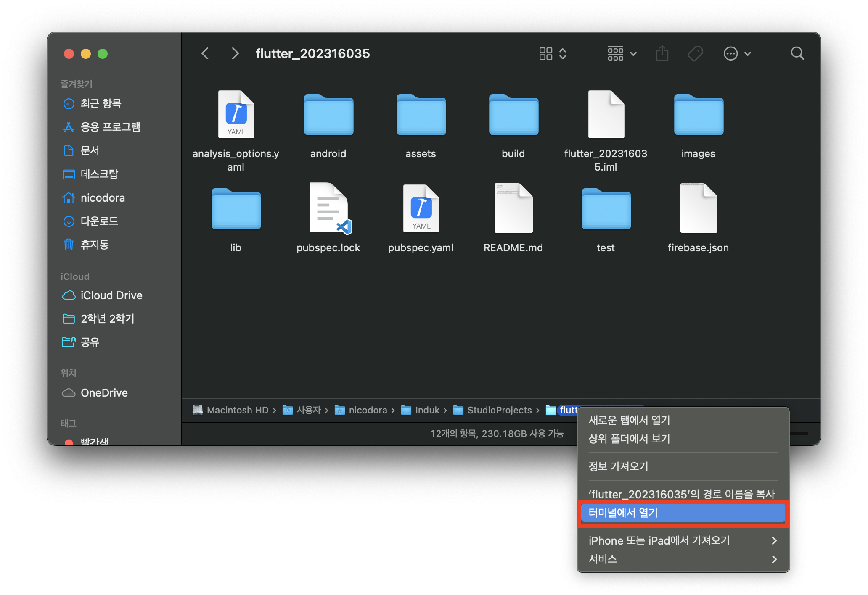Click Macintosh HD in the path bar

237,410
